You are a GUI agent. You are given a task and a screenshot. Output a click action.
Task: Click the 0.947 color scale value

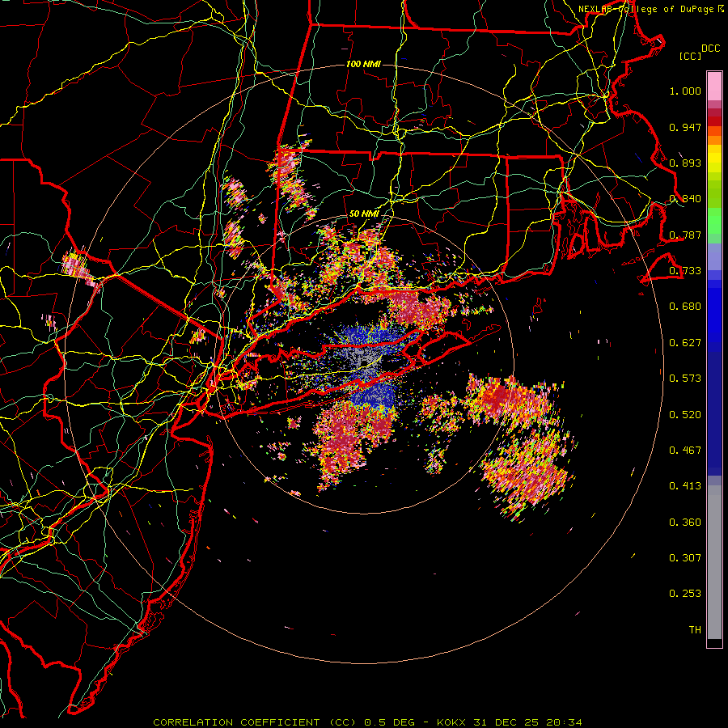coord(685,127)
